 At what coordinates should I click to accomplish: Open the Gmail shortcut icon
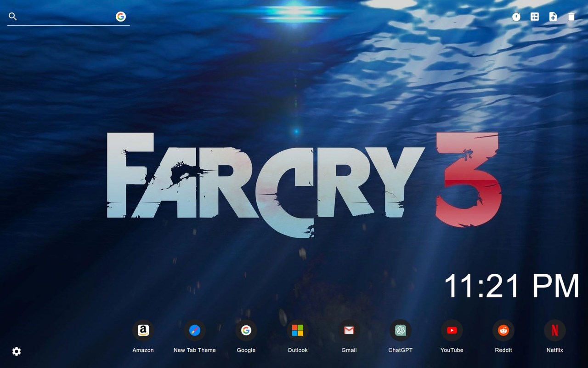pyautogui.click(x=349, y=330)
